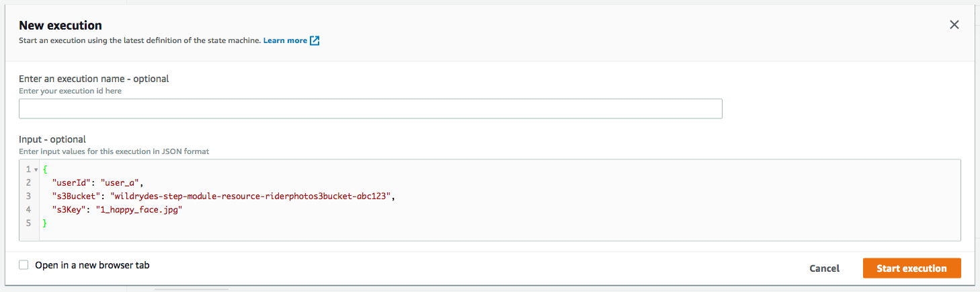
Task: Click the Enter an execution name label
Action: tap(93, 79)
